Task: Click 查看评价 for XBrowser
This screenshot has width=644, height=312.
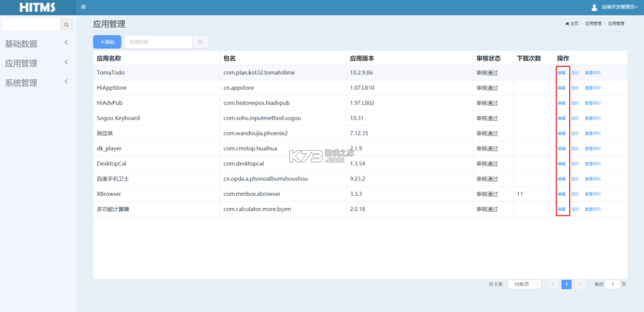Action: pos(593,194)
